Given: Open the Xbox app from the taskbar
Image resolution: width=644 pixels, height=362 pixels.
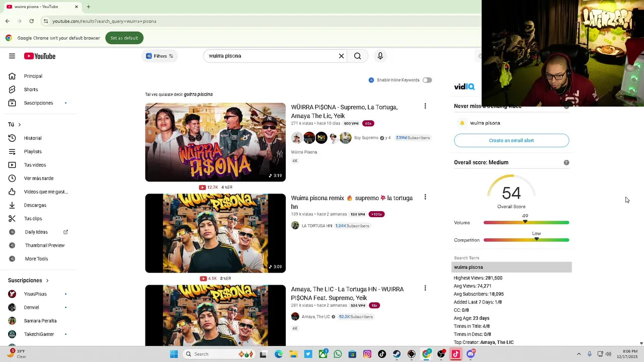Looking at the screenshot, I should 323,354.
